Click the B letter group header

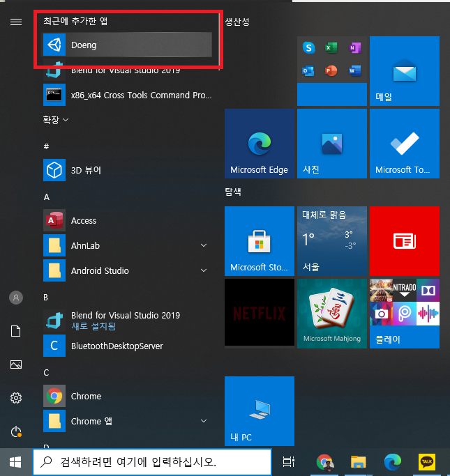(45, 298)
